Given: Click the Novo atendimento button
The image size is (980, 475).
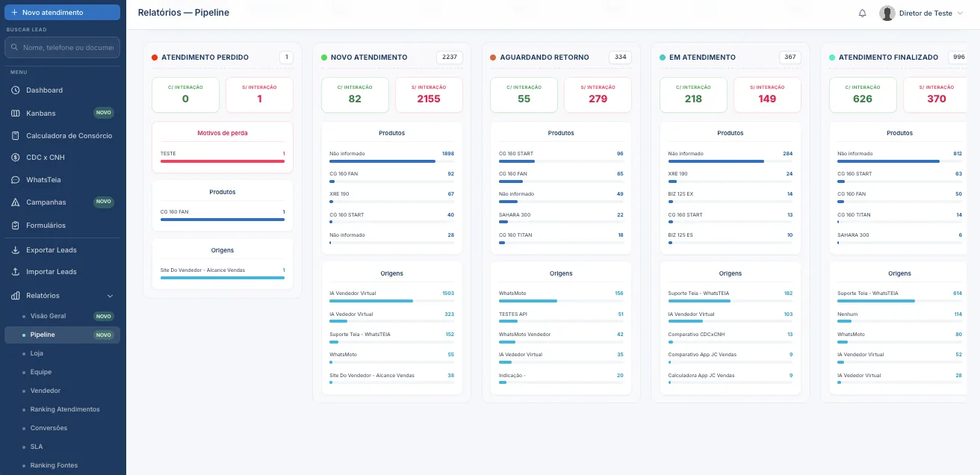Looking at the screenshot, I should click(62, 13).
